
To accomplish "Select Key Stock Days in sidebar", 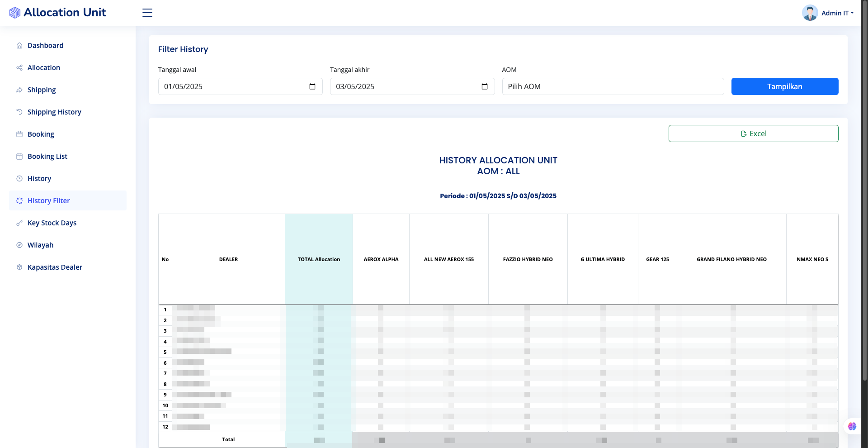I will coord(52,223).
